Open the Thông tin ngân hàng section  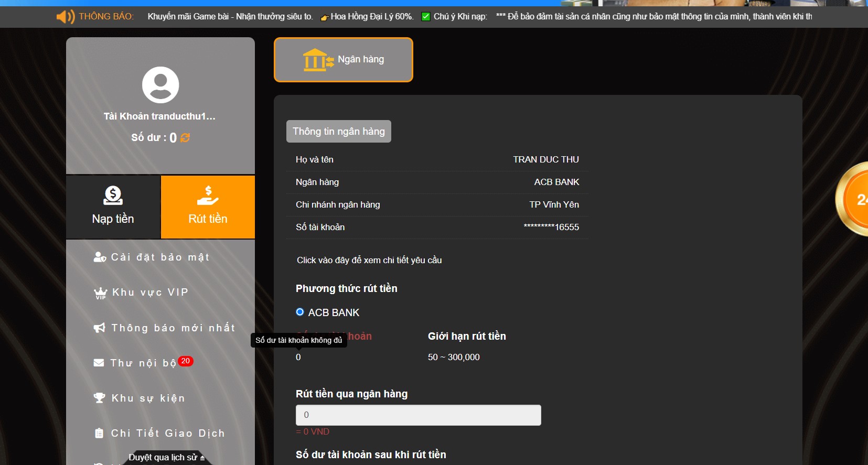(339, 132)
